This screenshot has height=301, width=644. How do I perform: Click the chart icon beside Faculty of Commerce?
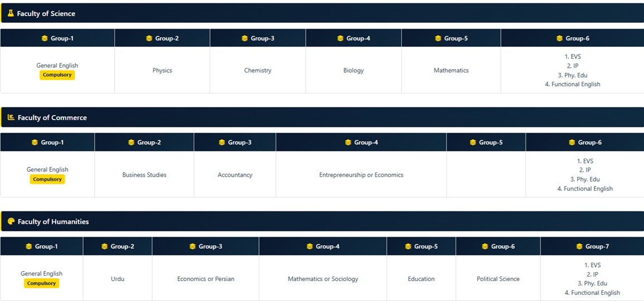pyautogui.click(x=11, y=117)
